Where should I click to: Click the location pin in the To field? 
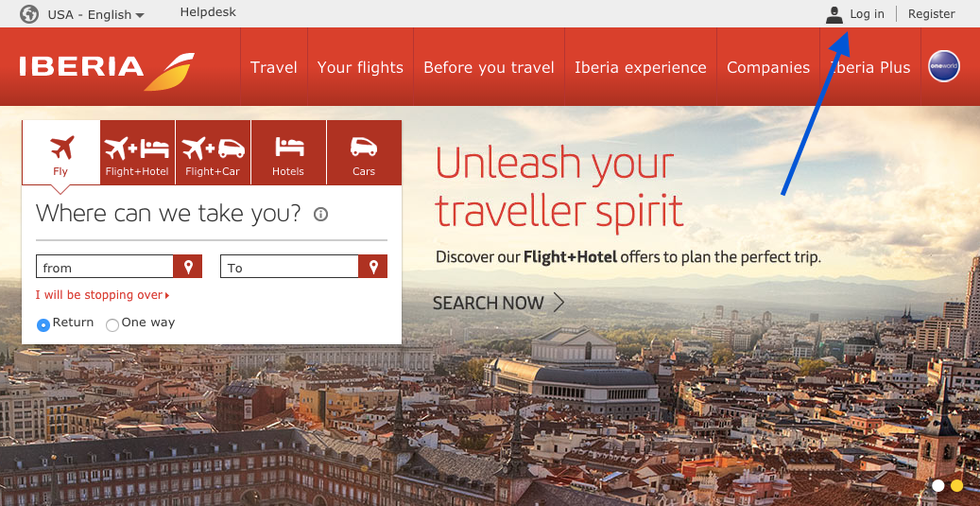(x=373, y=267)
